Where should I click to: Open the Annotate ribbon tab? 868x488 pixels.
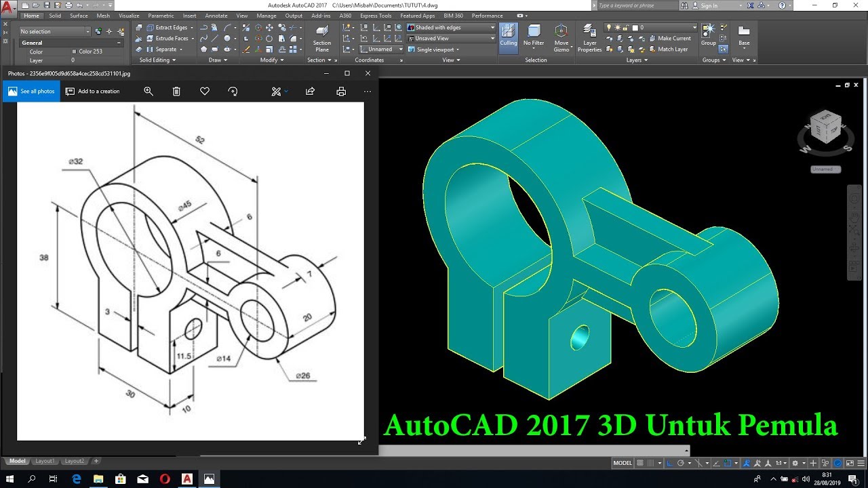coord(216,16)
